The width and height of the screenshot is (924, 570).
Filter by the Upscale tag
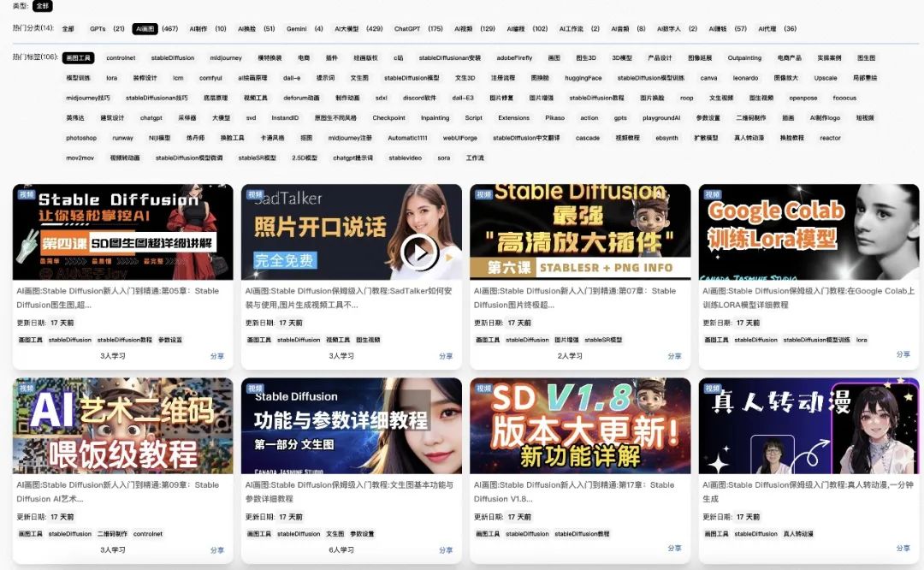click(x=826, y=78)
